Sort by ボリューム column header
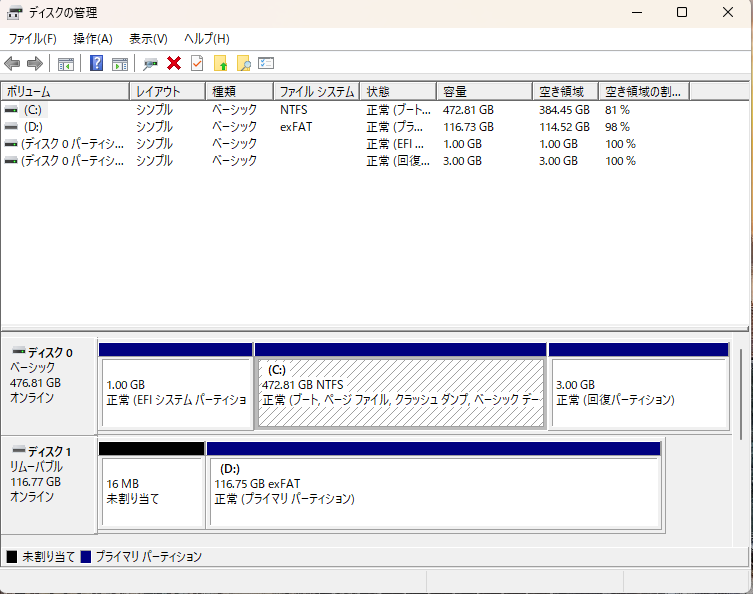 click(65, 91)
